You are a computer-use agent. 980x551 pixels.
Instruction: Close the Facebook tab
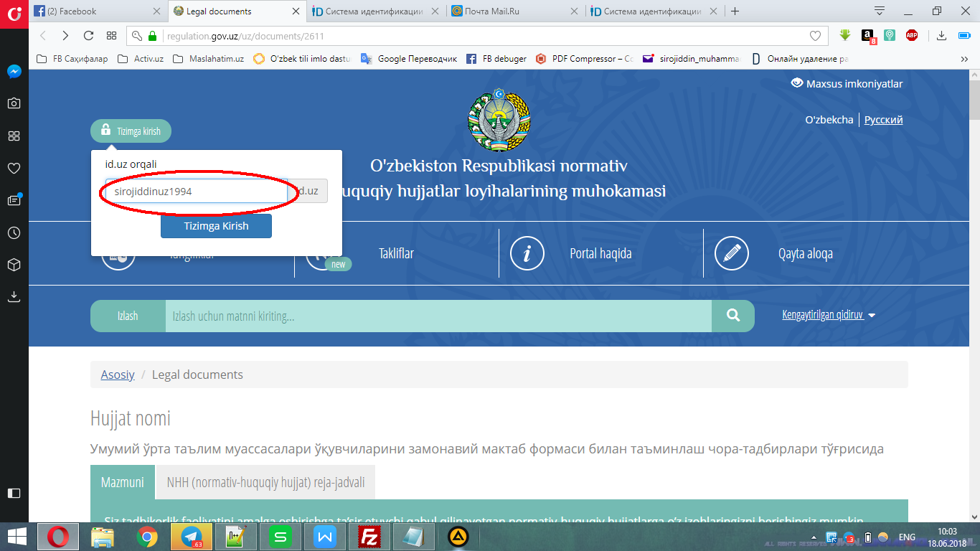pos(156,11)
